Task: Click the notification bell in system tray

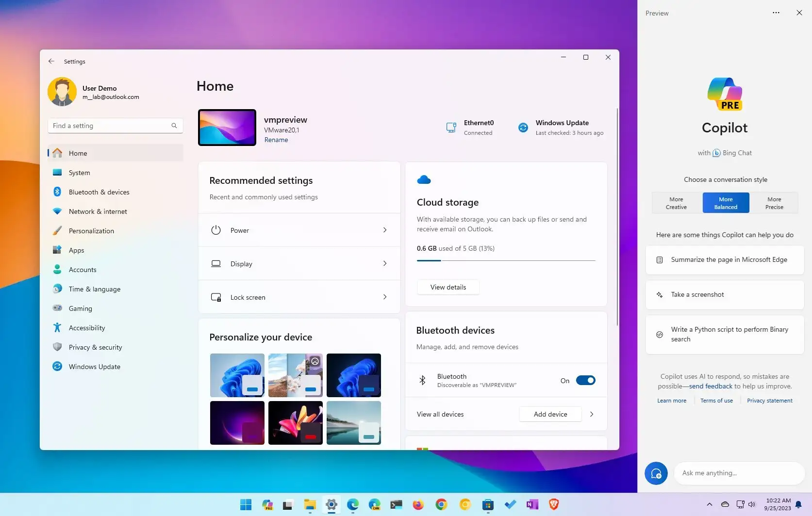Action: 798,505
